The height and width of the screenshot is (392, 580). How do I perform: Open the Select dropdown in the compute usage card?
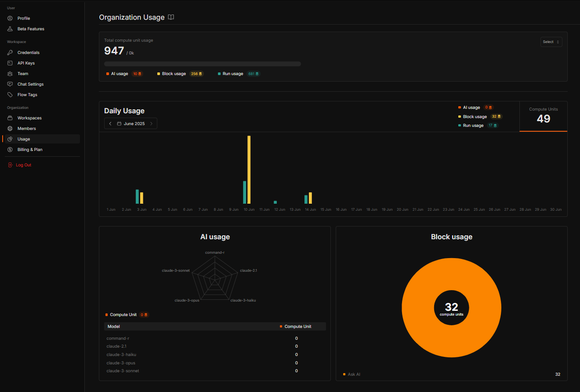tap(551, 42)
